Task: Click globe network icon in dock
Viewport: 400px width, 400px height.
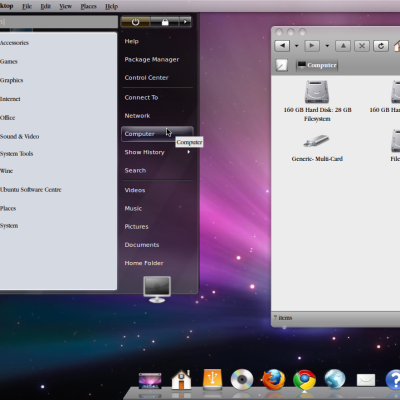Action: click(335, 379)
